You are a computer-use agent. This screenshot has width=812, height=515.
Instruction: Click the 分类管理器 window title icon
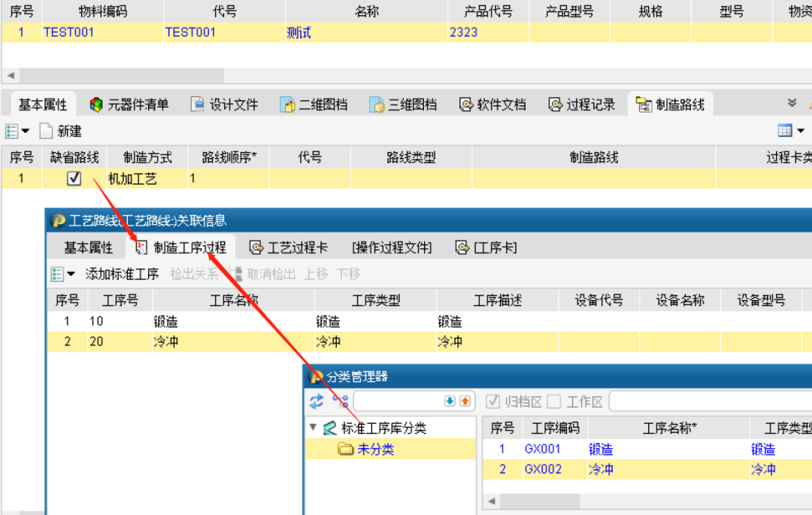315,377
